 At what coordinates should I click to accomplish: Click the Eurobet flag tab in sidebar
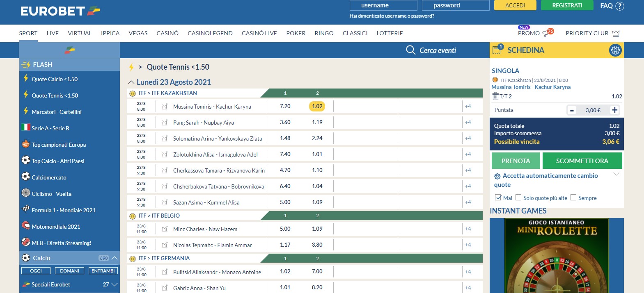pos(69,50)
